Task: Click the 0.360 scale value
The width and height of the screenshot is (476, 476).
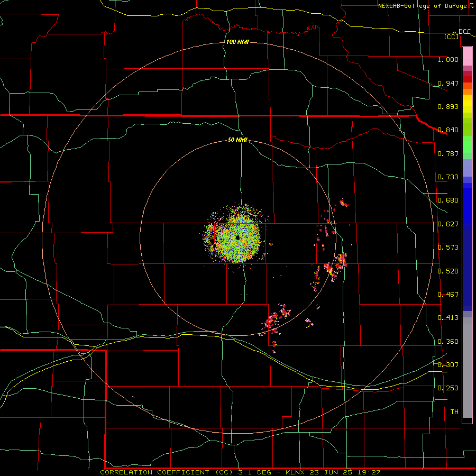Action: pyautogui.click(x=448, y=342)
